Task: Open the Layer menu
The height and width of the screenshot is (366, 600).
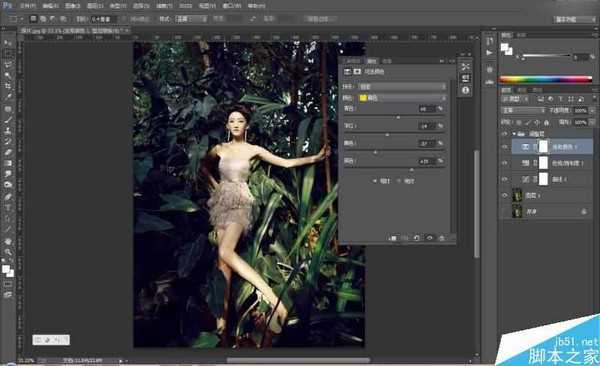Action: click(95, 6)
